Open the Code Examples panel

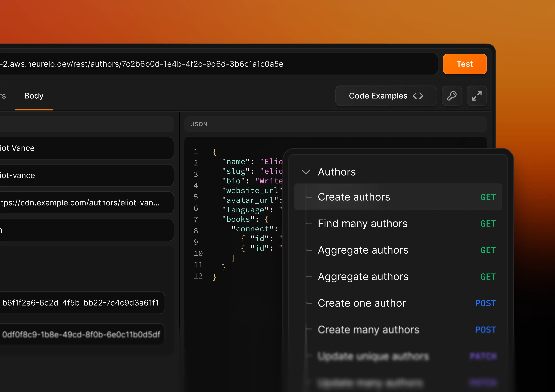[x=378, y=96]
